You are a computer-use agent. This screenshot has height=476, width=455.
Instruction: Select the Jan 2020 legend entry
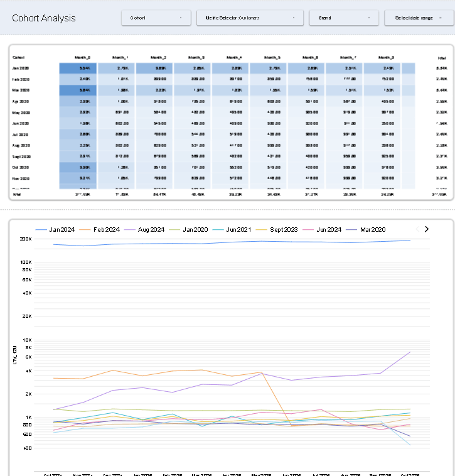pos(188,230)
